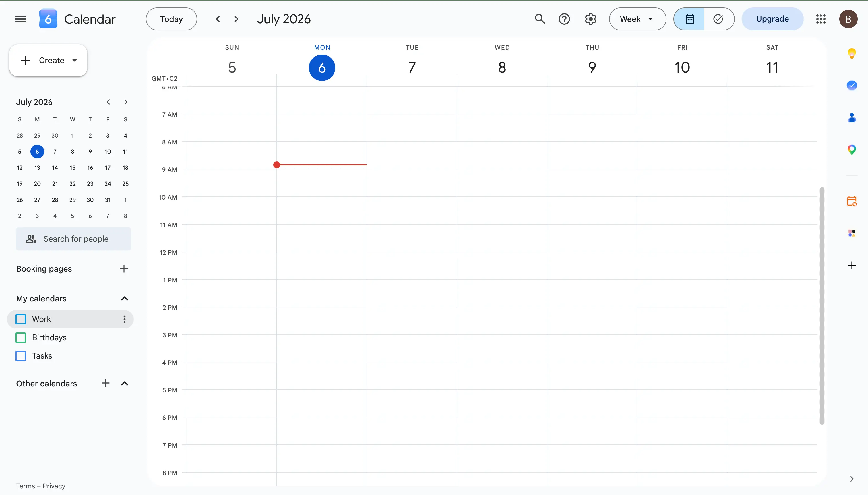
Task: Click the GMT+02 timezone label
Action: [x=164, y=79]
